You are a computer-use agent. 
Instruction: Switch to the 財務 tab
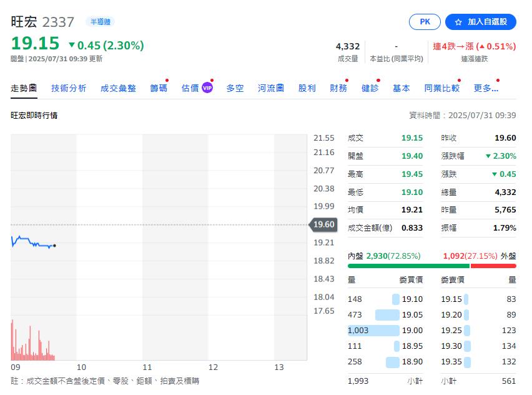[x=338, y=88]
